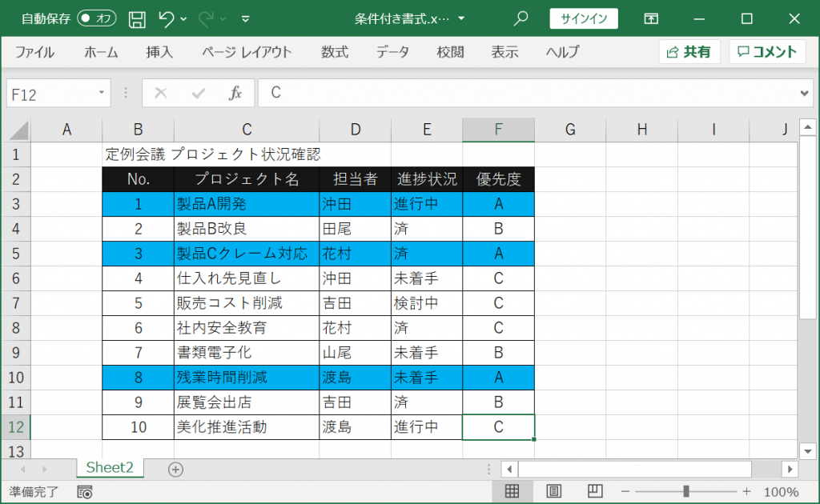Switch to the 挿入 tab
The image size is (820, 504).
[x=159, y=52]
